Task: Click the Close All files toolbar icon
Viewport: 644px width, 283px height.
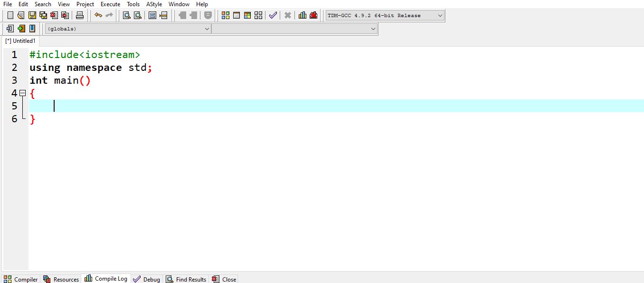Action: pos(65,15)
